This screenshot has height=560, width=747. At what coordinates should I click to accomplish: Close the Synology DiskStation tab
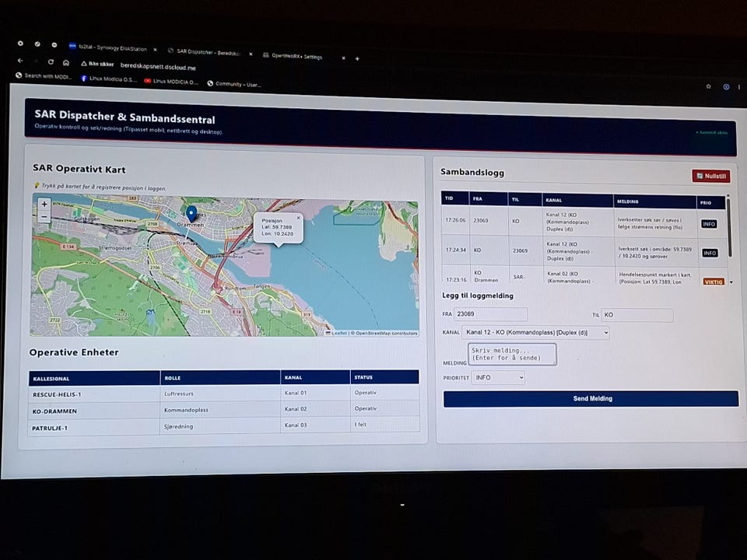coord(155,49)
